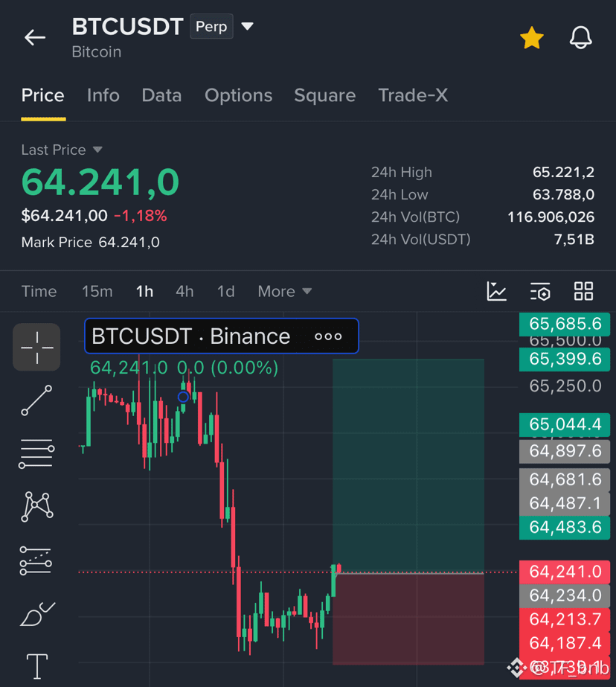Select the Time chart interval

[x=39, y=291]
